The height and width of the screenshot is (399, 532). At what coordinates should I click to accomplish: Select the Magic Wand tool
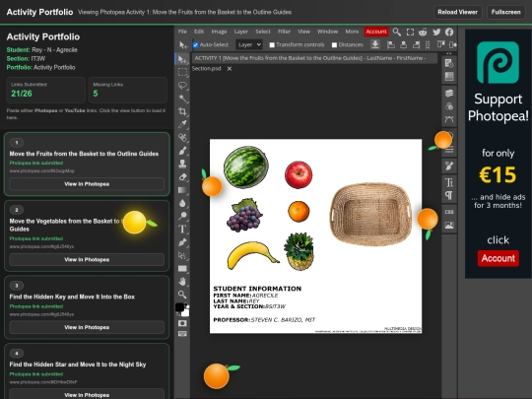coord(182,99)
